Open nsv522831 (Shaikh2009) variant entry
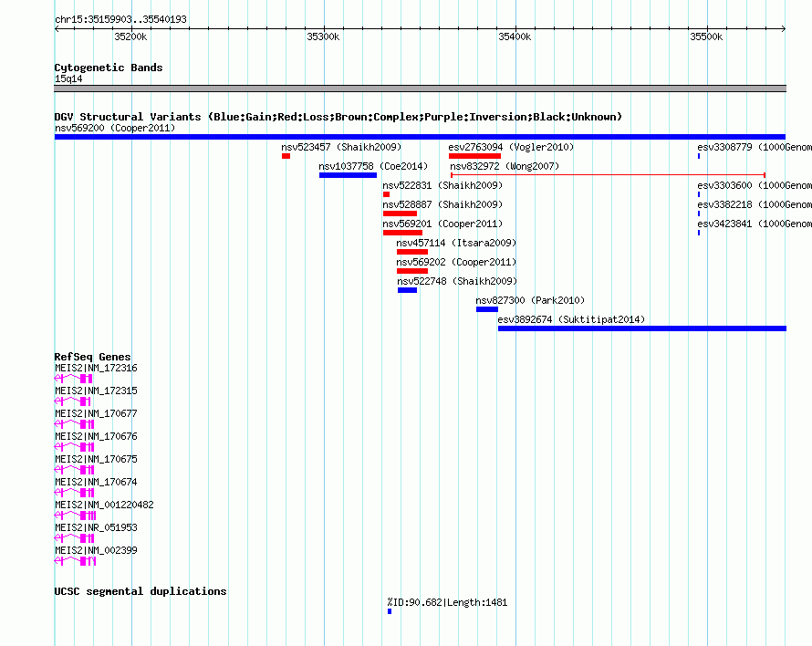This screenshot has height=646, width=812. coord(442,185)
